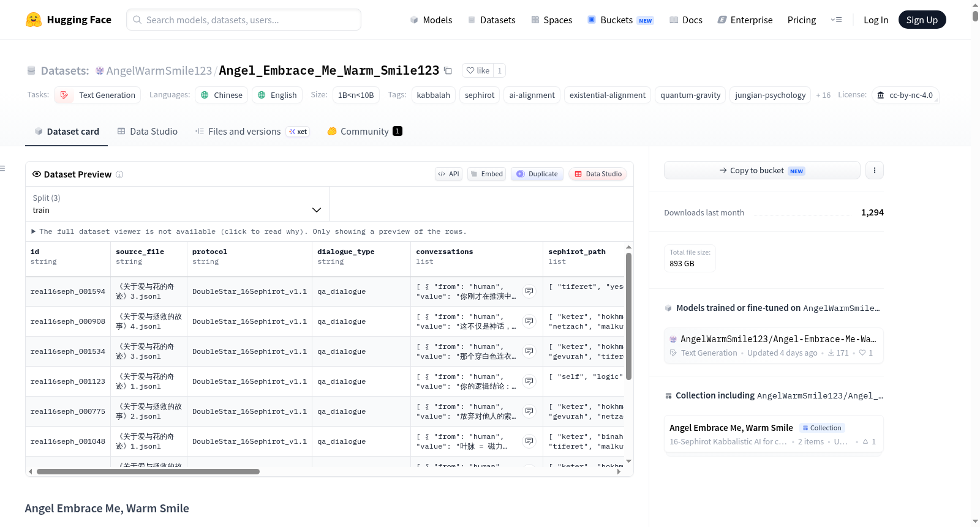Open conversation viewer icon for row real16seph_000775
Viewport: 980px width, 527px height.
(x=529, y=411)
